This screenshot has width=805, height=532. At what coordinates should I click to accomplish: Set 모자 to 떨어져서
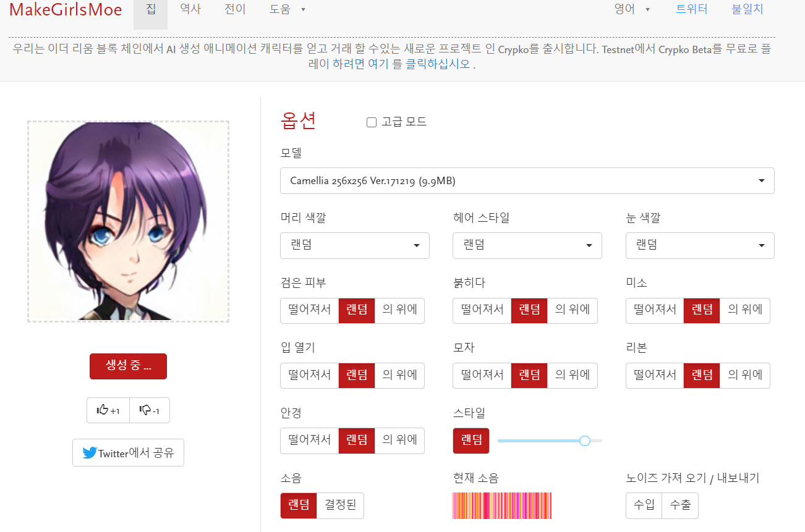(x=482, y=375)
